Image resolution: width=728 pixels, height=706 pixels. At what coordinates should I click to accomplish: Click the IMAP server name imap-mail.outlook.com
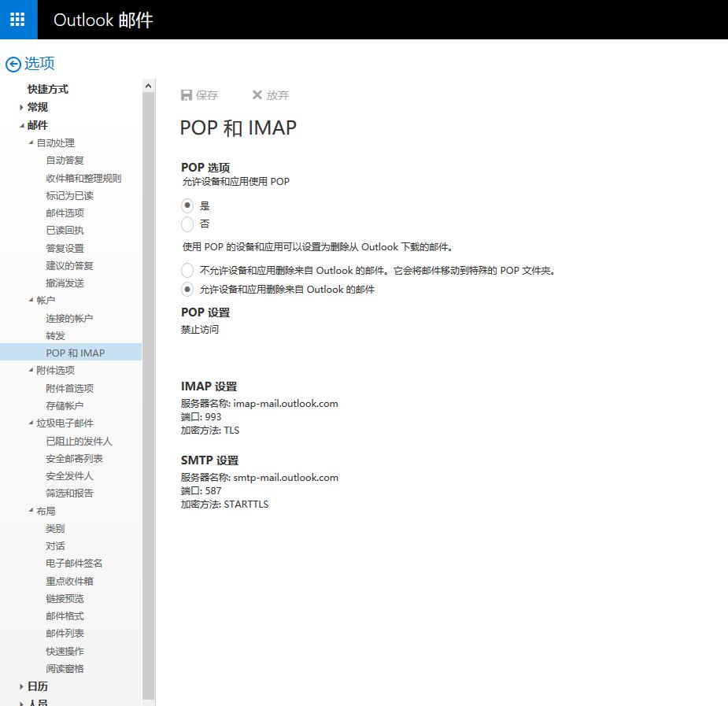[x=286, y=403]
